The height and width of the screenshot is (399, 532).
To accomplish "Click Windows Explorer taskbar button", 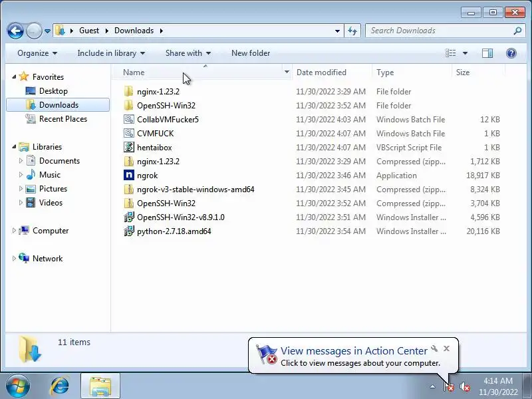I will [100, 386].
